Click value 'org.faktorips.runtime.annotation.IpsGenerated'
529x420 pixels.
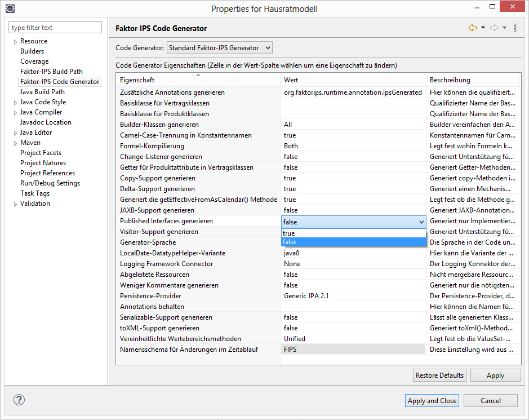(x=353, y=92)
